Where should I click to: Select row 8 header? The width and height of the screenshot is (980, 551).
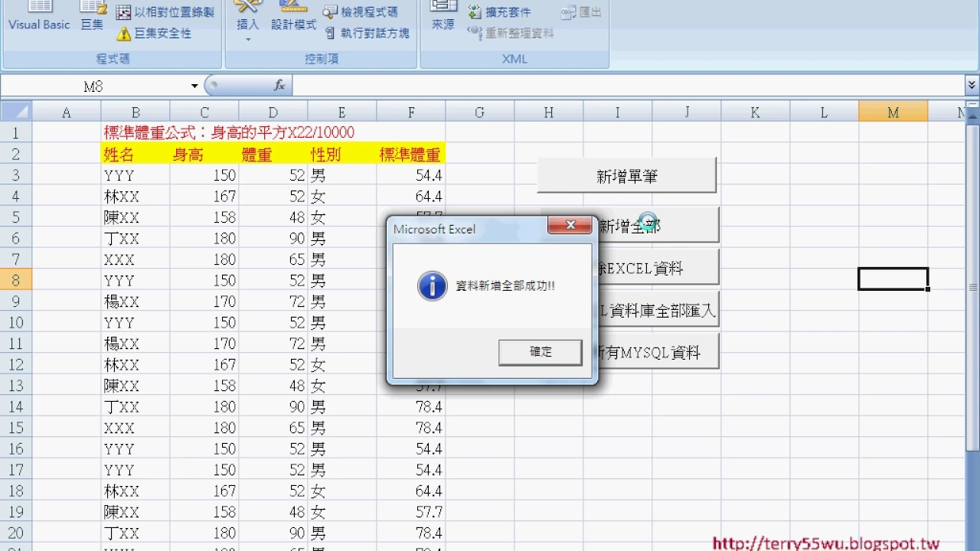click(x=16, y=280)
